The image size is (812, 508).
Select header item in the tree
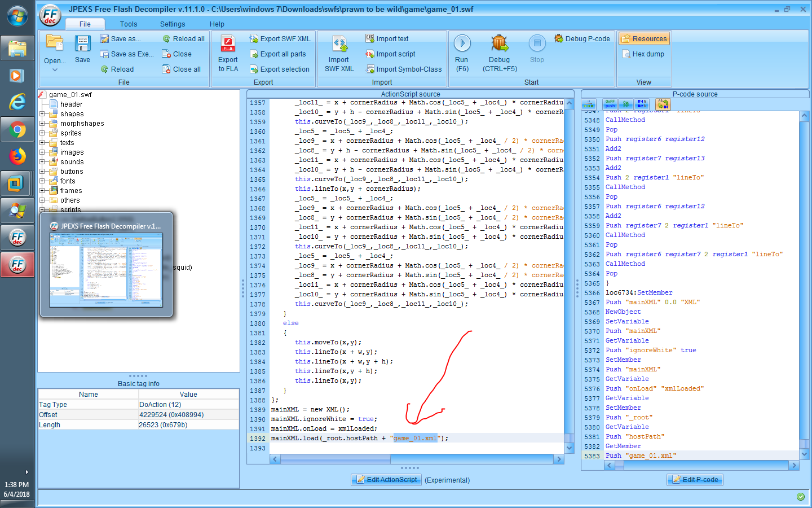pyautogui.click(x=71, y=104)
